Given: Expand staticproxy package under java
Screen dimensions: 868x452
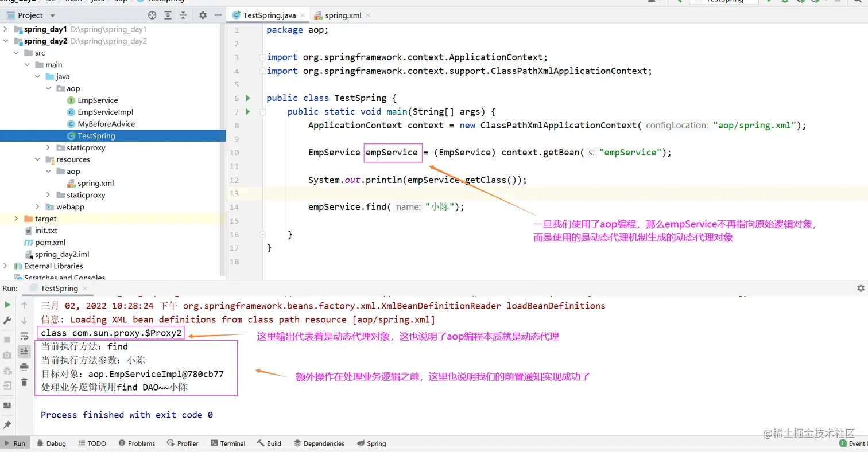Looking at the screenshot, I should 48,147.
